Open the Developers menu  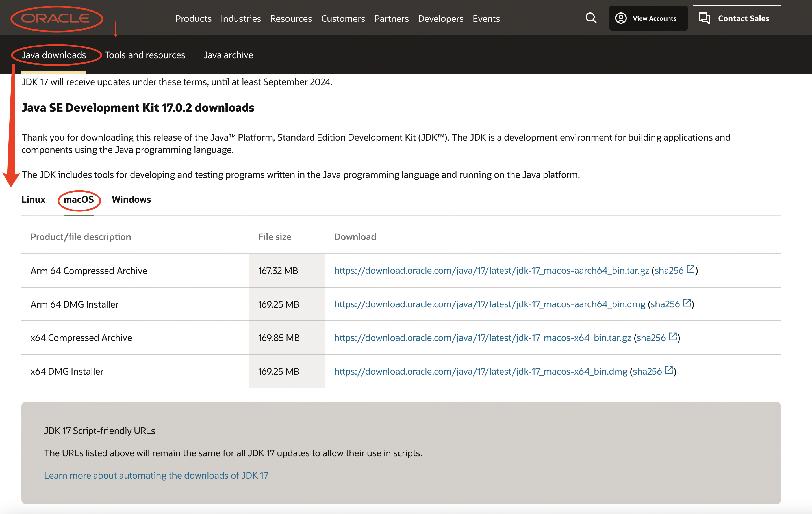coord(440,18)
